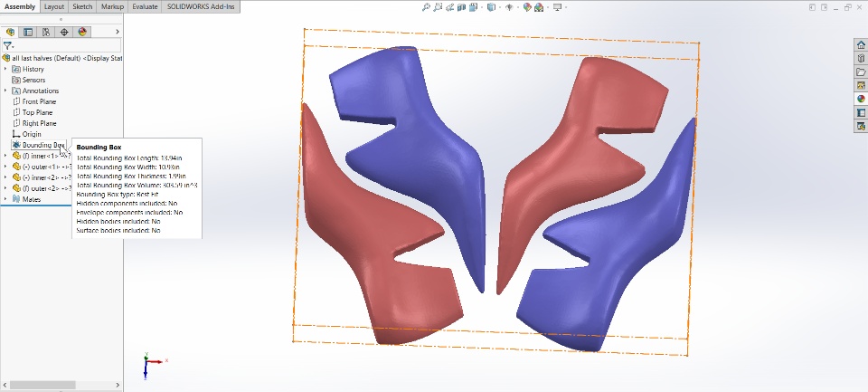Click the left scroll arrow of tree scrollbar
Viewport: 868px width, 392px height.
pyautogui.click(x=5, y=385)
